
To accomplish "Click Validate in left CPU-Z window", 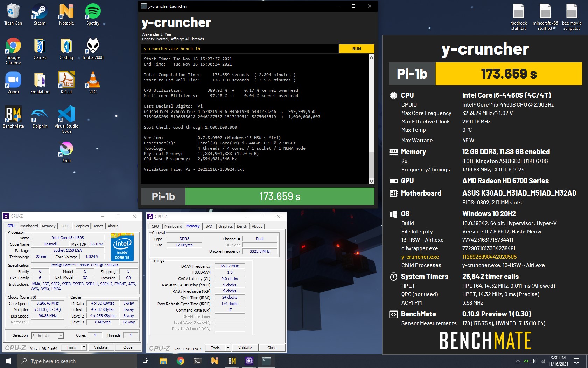I will click(101, 347).
